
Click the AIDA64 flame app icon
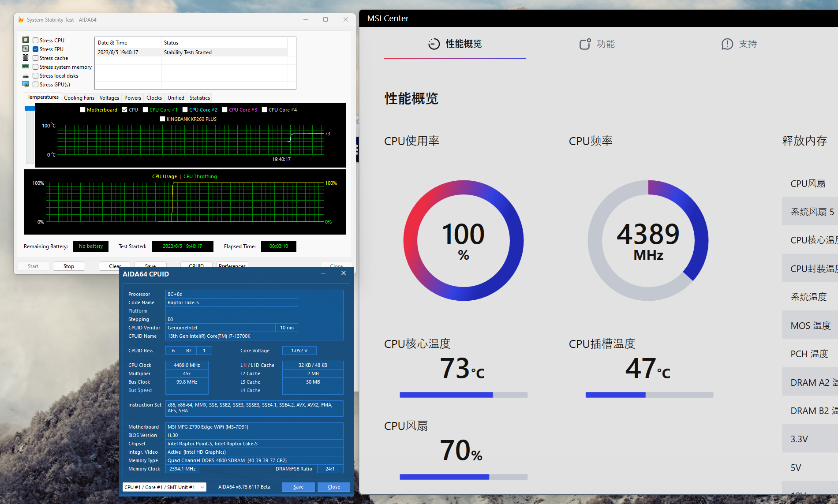(x=21, y=20)
